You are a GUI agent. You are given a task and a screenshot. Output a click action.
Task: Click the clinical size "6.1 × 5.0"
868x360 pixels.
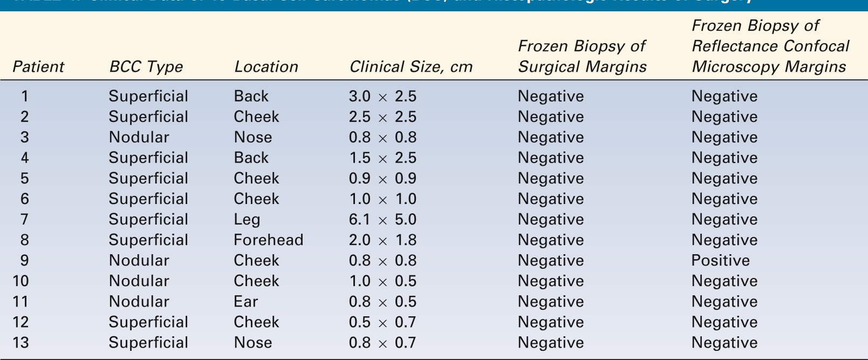[x=382, y=220]
